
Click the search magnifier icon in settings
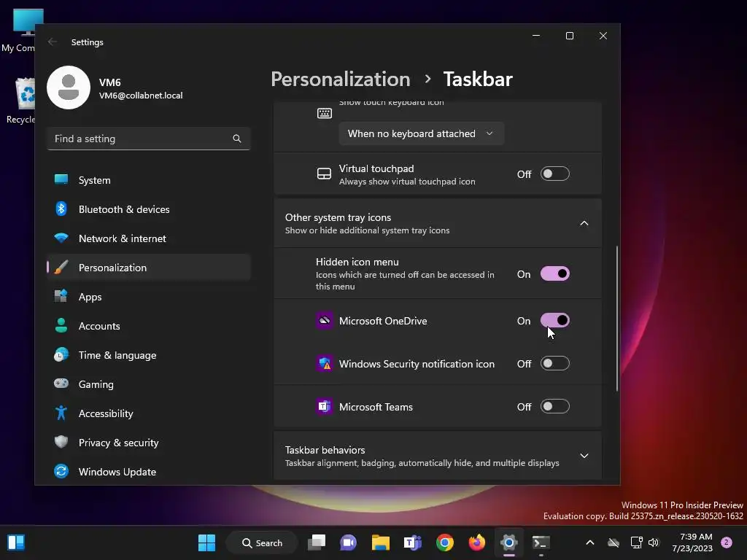point(237,139)
